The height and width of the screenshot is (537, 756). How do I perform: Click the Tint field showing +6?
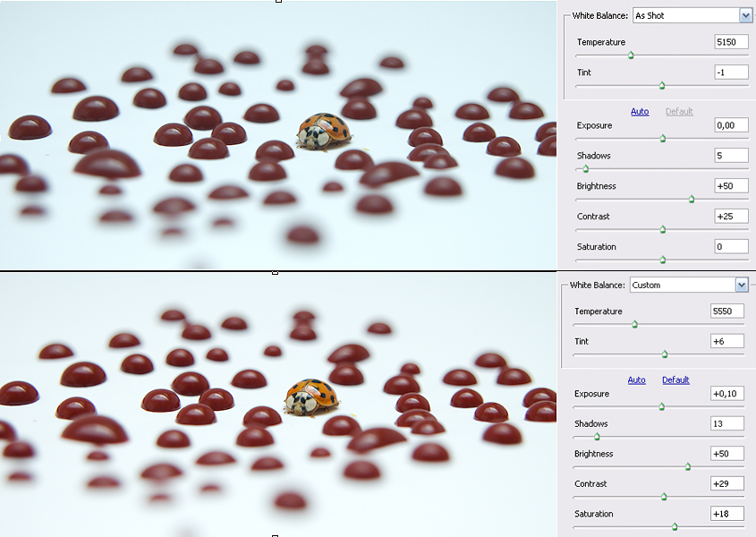[727, 342]
